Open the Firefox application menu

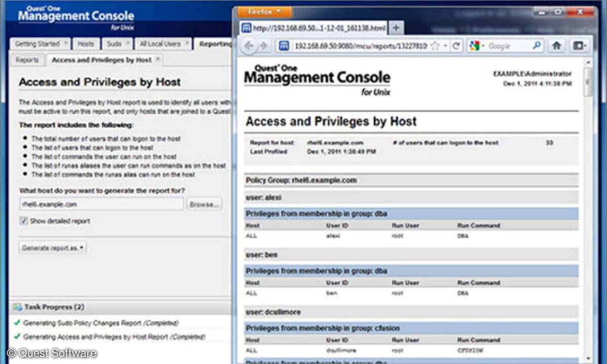point(265,12)
